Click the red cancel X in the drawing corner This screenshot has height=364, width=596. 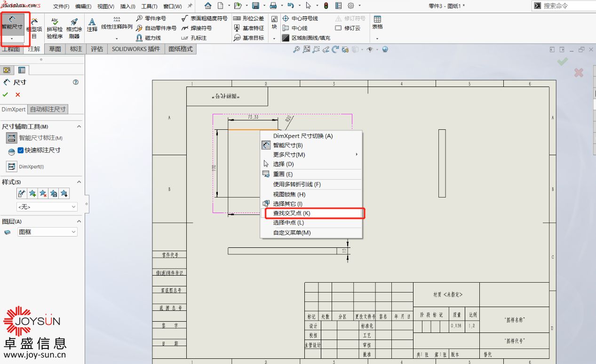(579, 72)
